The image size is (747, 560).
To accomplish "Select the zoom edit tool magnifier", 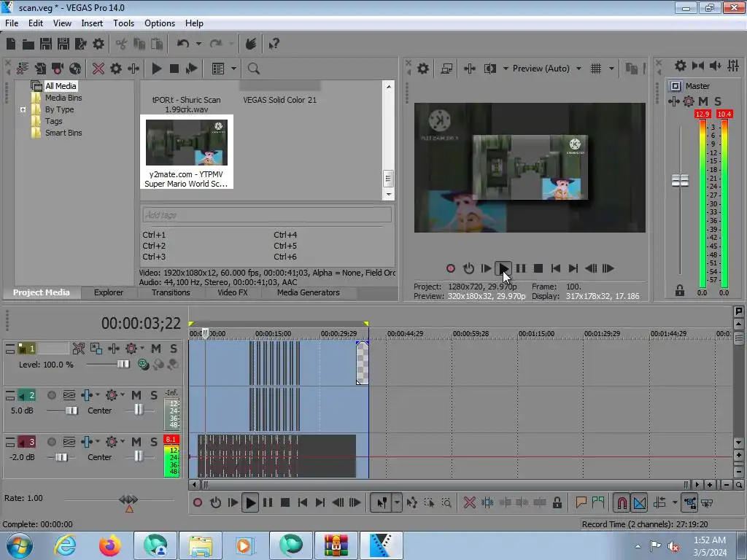I will (x=446, y=502).
